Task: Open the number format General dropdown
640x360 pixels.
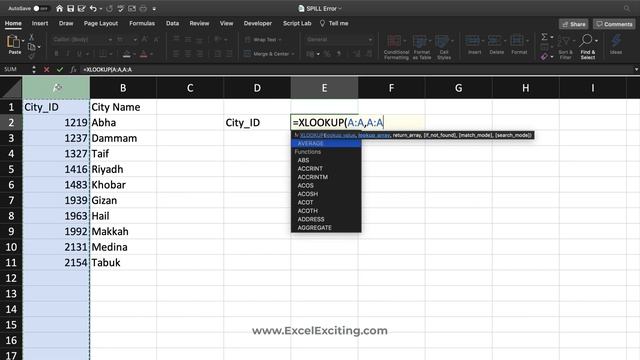Action: [340, 40]
